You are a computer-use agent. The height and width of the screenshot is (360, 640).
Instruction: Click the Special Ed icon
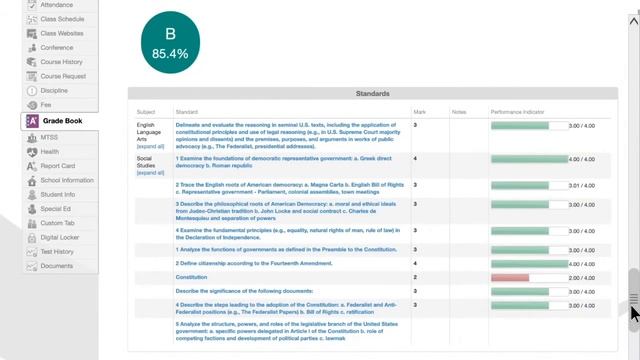(x=32, y=209)
